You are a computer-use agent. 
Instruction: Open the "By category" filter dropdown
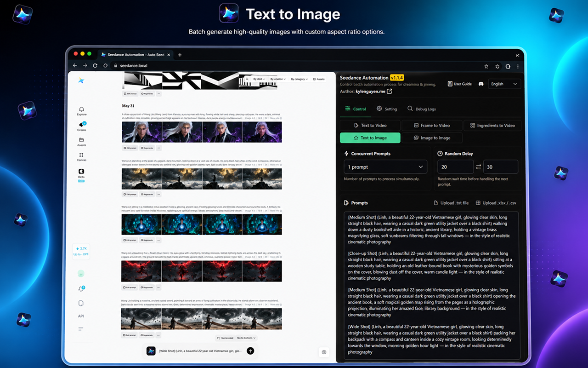[299, 79]
